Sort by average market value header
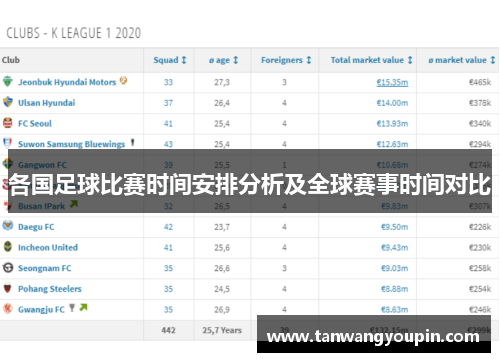 462,60
